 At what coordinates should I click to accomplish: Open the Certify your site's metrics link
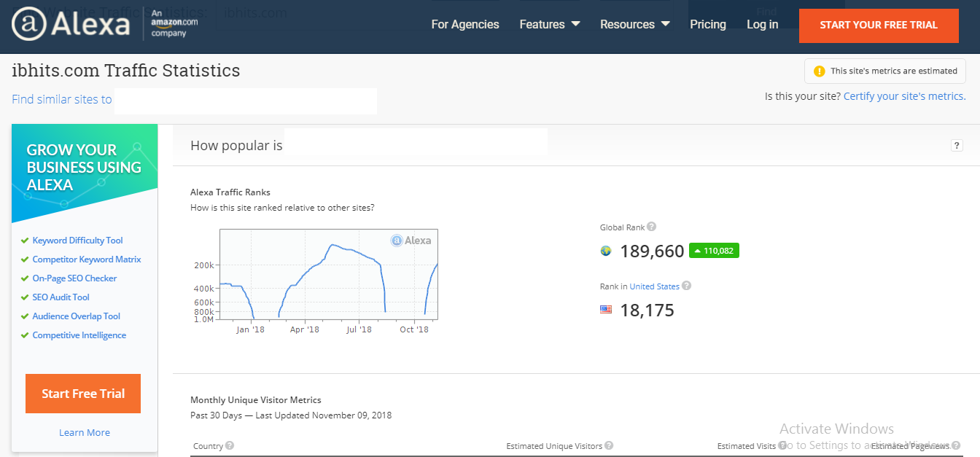coord(904,95)
